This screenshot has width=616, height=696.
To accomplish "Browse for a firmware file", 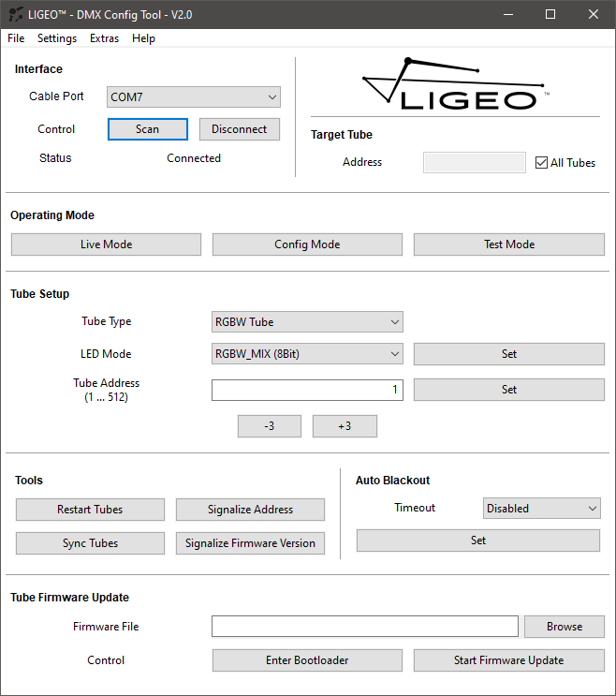I will [x=565, y=627].
